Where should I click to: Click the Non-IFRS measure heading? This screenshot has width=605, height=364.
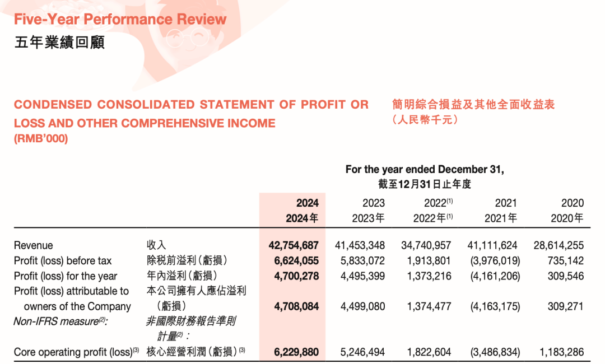(x=60, y=321)
